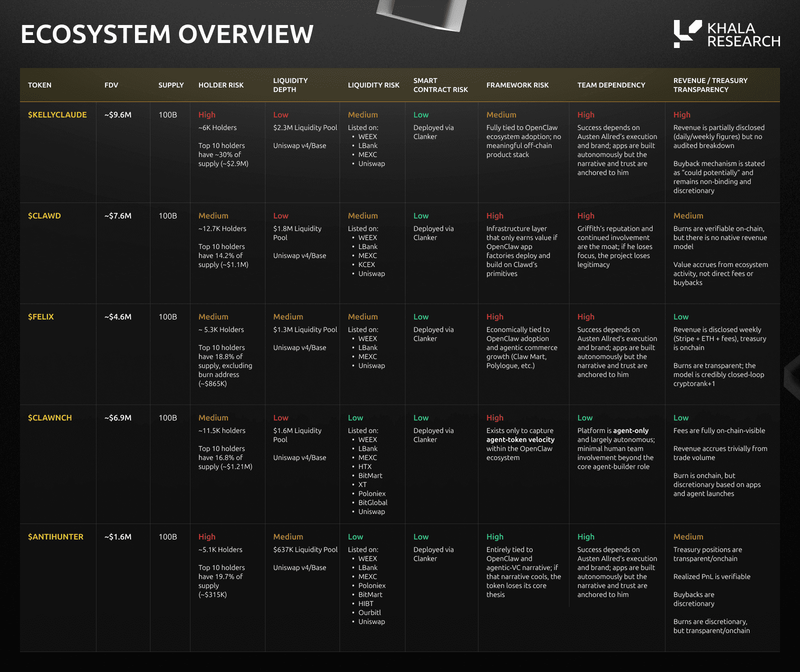The height and width of the screenshot is (672, 800).
Task: Click the $2.3M Liquidity Pool text
Action: [x=305, y=127]
